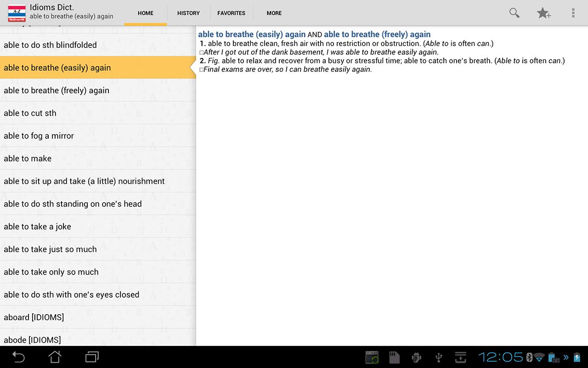Add current entry to favorites
Screen dimensions: 588x368
[544, 13]
